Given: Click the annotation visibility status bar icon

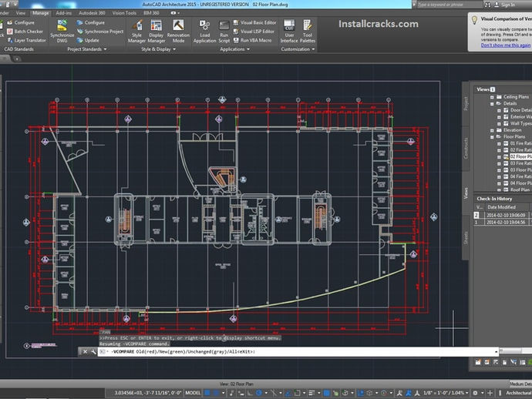Looking at the screenshot, I should click(x=399, y=393).
